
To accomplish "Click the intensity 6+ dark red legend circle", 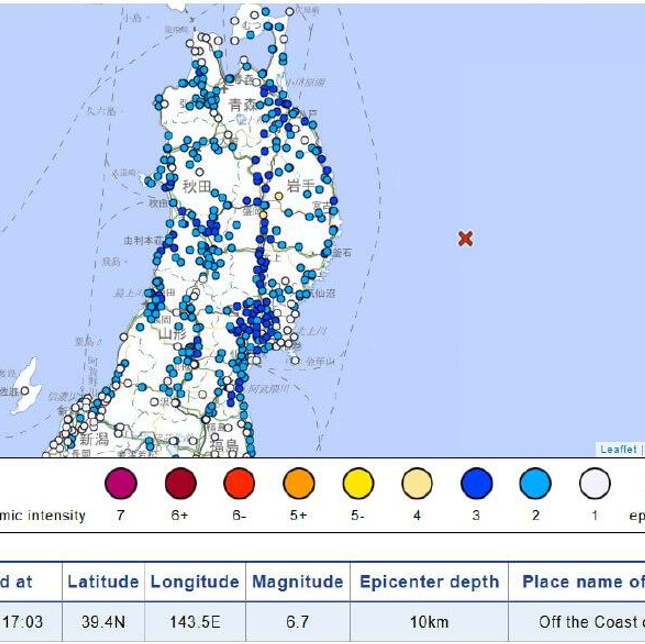I will [x=180, y=483].
